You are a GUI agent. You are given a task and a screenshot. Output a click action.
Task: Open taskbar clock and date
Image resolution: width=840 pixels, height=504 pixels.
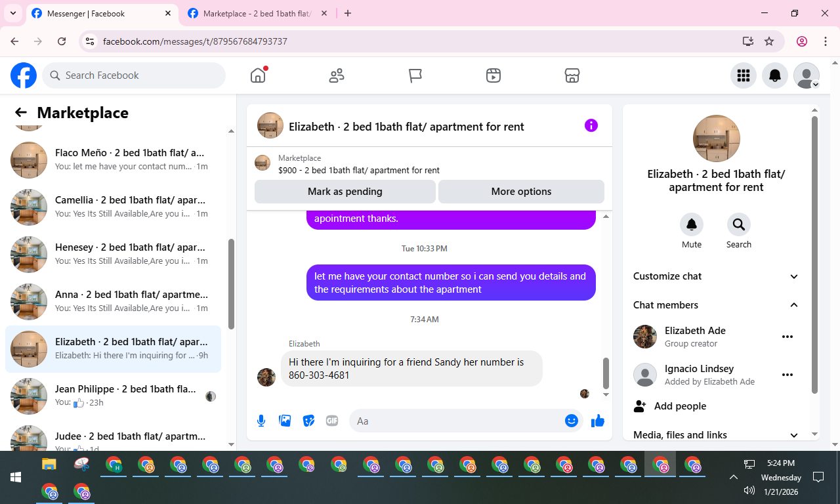click(781, 477)
